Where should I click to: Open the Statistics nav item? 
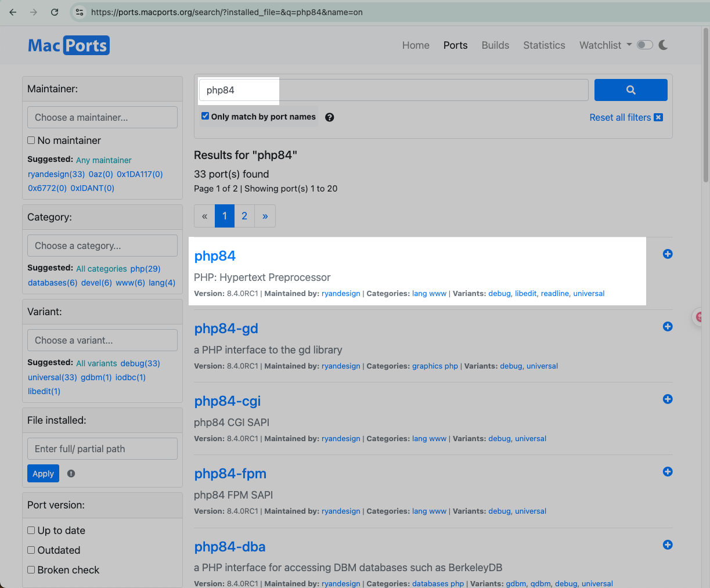544,45
